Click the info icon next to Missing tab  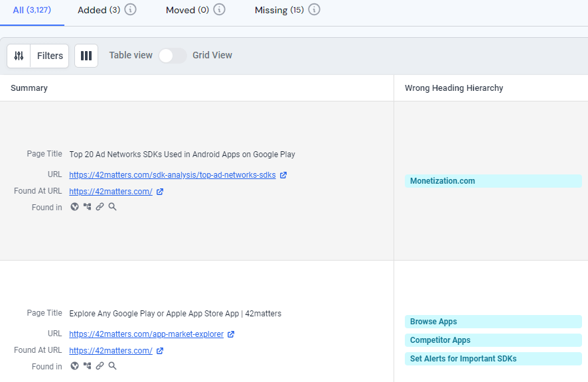(x=315, y=10)
